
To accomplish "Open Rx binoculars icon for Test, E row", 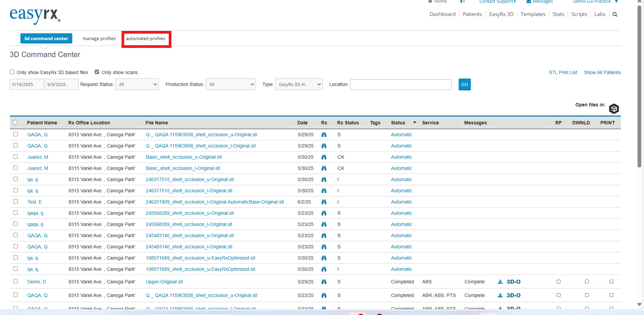I will 324,202.
